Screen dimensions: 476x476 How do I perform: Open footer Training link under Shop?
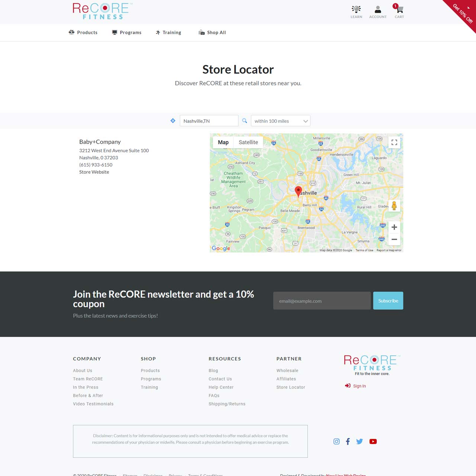coord(149,387)
